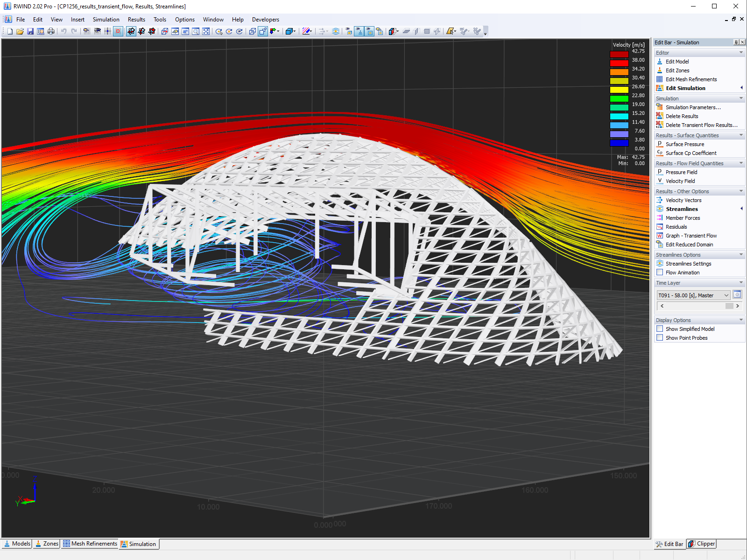Viewport: 747px width, 560px height.
Task: Save the project with the floppy disk icon
Action: [x=30, y=31]
